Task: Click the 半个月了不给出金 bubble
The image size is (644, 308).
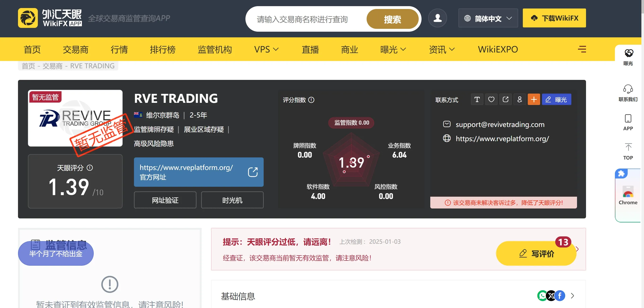Action: point(56,253)
